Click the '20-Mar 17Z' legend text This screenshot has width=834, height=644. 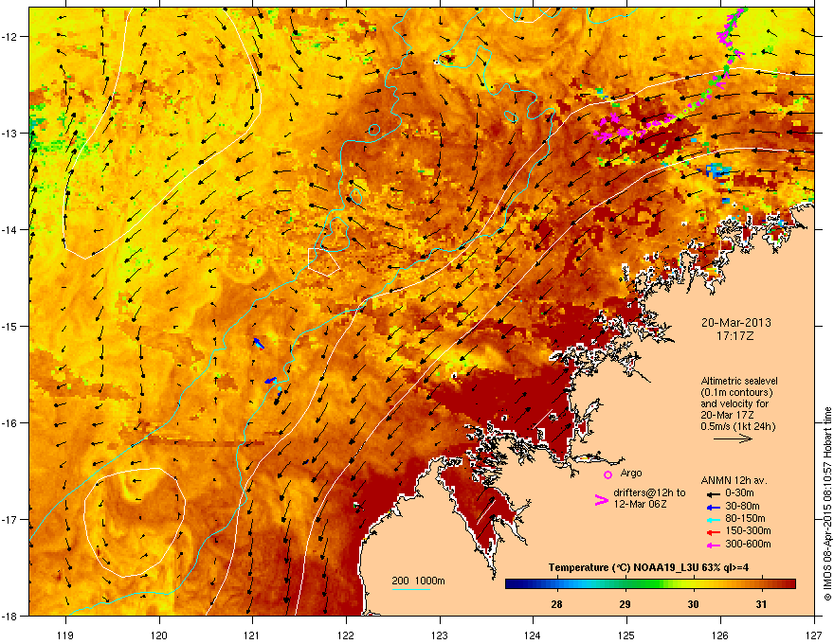point(724,415)
